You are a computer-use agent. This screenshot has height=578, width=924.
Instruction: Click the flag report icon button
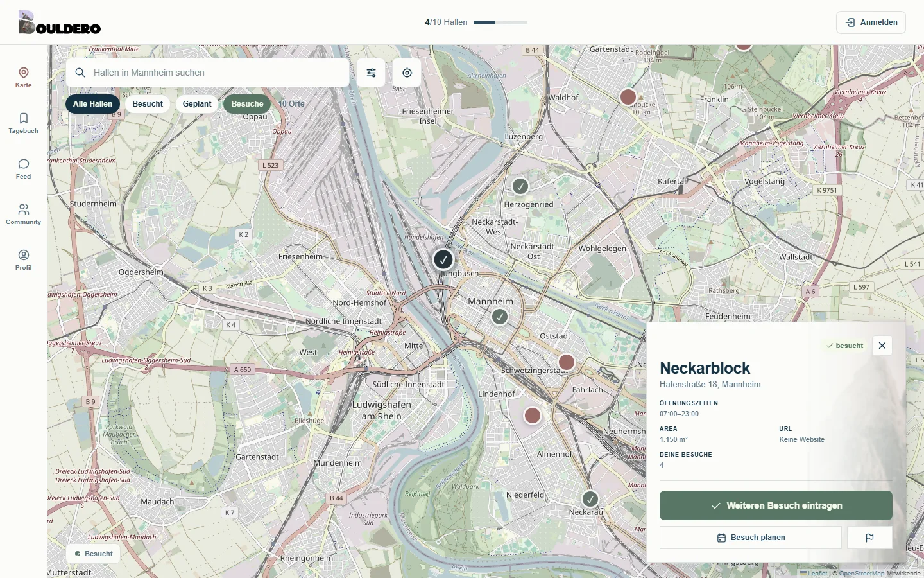869,538
